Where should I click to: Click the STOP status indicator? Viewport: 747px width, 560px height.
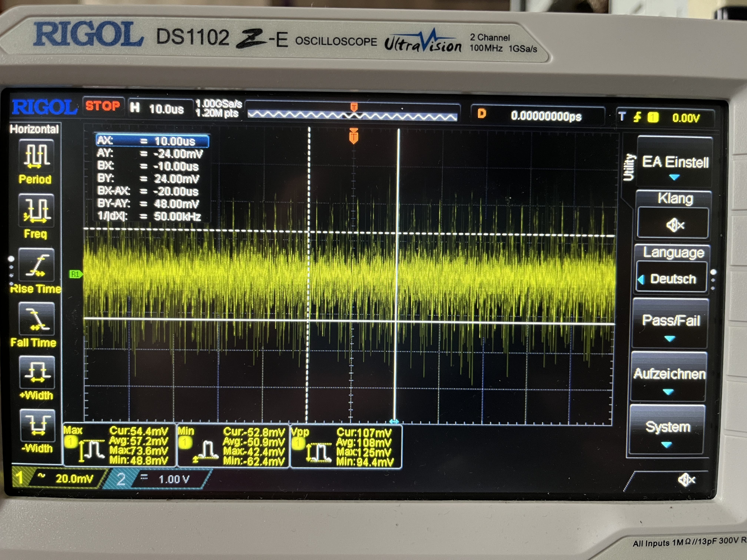tap(103, 106)
